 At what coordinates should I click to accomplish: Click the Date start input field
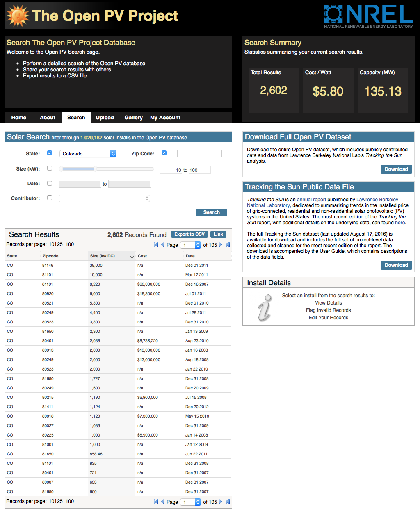[x=80, y=184]
